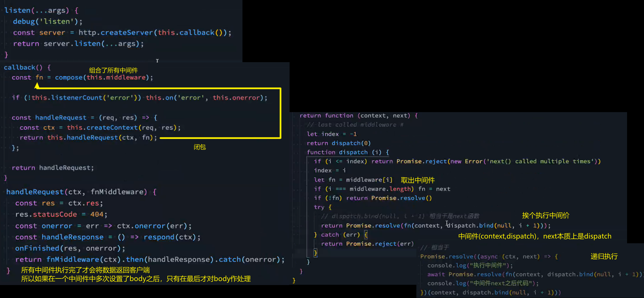Click the yellow note '递归执行'
This screenshot has width=644, height=298.
604,256
